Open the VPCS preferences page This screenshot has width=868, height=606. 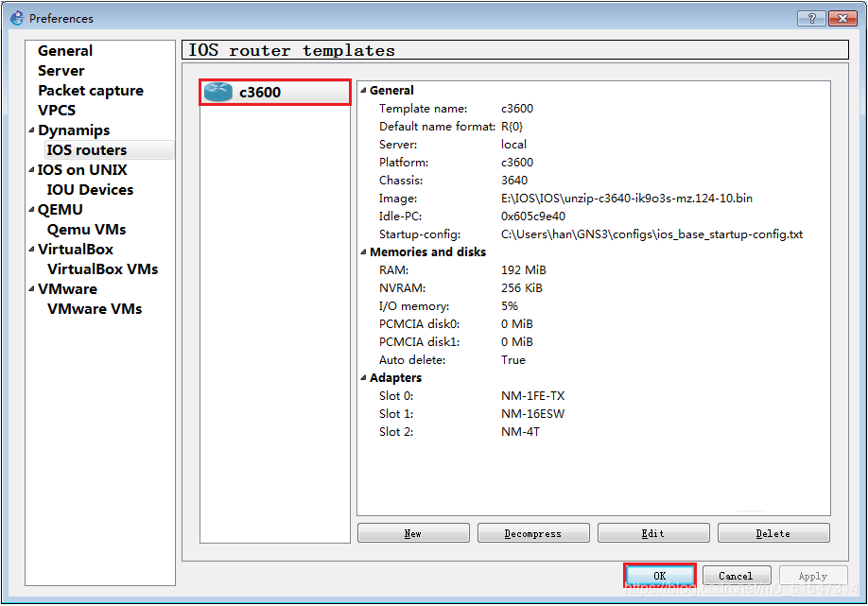[57, 111]
